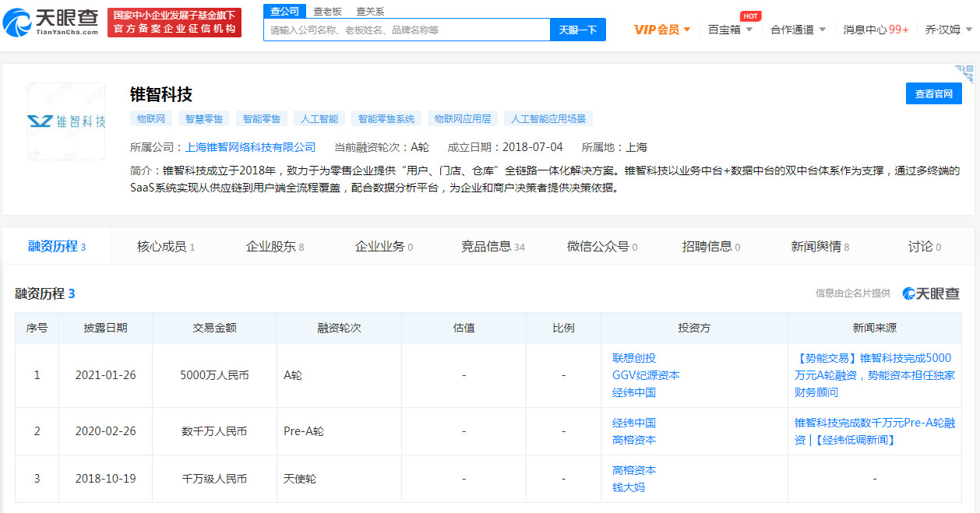The height and width of the screenshot is (513, 980).
Task: Open 上海锥智网络科技有限公司 company link
Action: click(250, 147)
